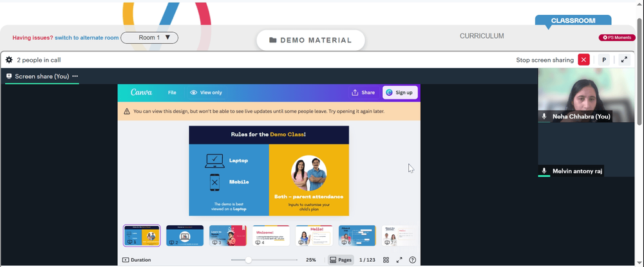Image resolution: width=644 pixels, height=267 pixels.
Task: Select slide thumbnail 5
Action: coord(314,235)
